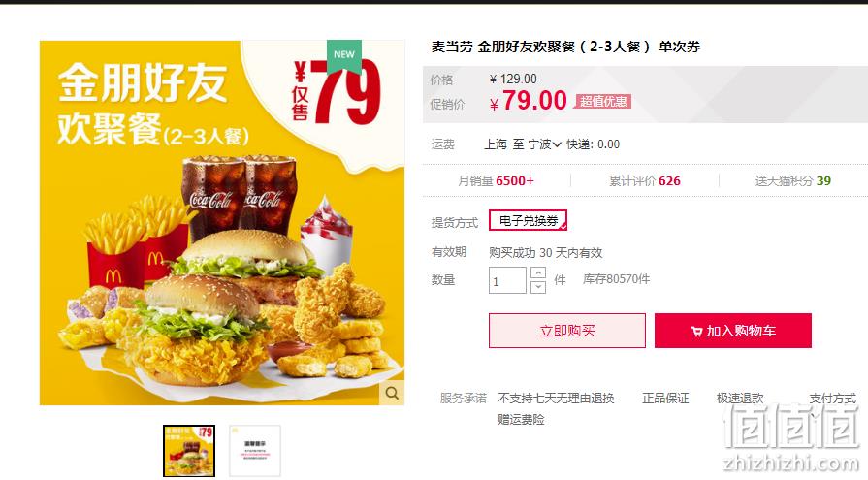Click the main McDonald's meal product image
The image size is (868, 480).
coord(222,223)
